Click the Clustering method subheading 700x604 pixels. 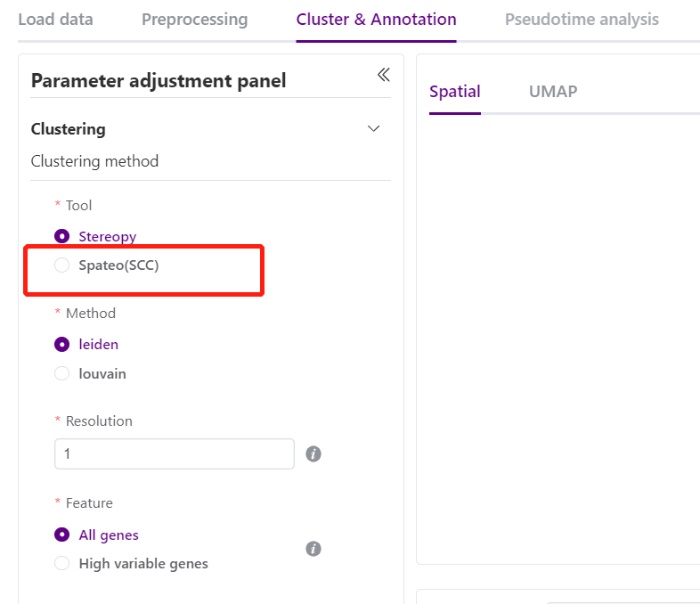tap(94, 161)
